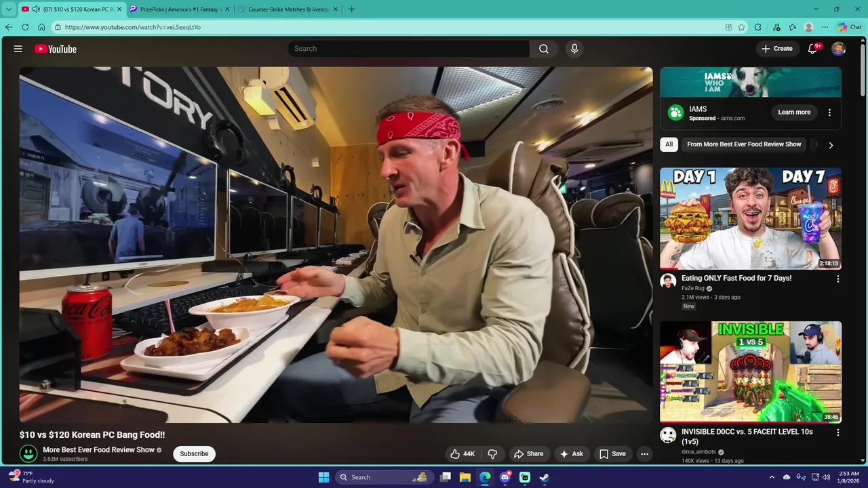Open the YouTube guide hamburger menu
This screenshot has height=488, width=868.
(18, 49)
